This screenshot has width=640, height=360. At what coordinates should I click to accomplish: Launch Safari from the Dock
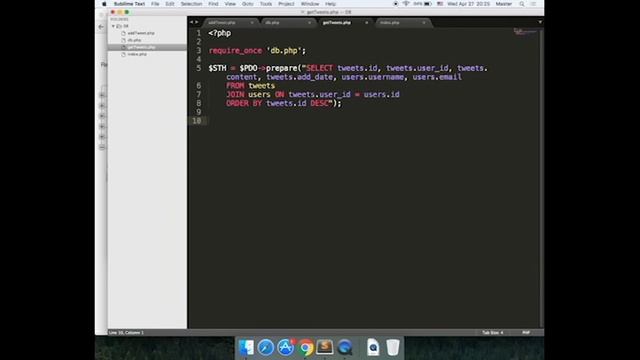[266, 347]
